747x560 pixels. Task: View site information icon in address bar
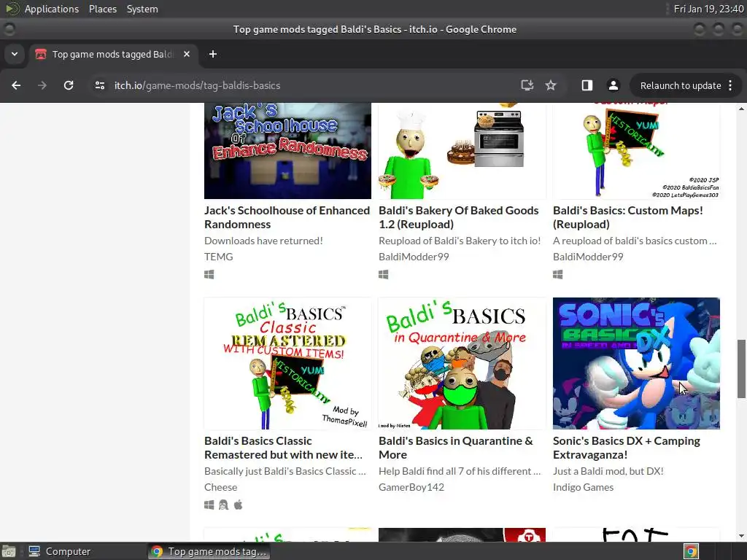99,85
